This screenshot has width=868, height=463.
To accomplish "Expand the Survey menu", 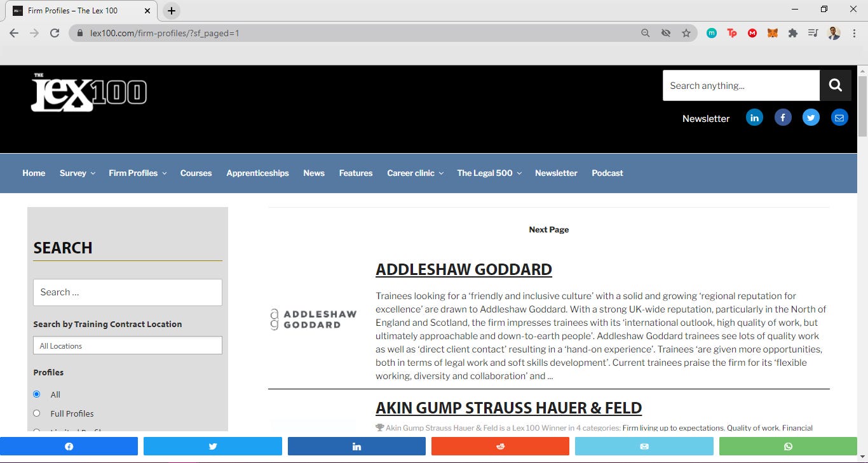I will 78,173.
